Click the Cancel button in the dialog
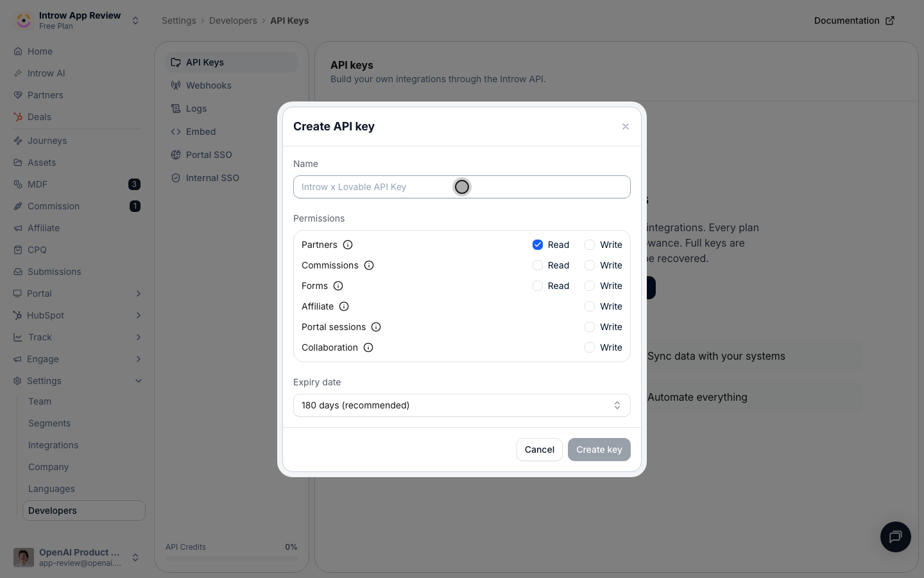 pos(540,450)
